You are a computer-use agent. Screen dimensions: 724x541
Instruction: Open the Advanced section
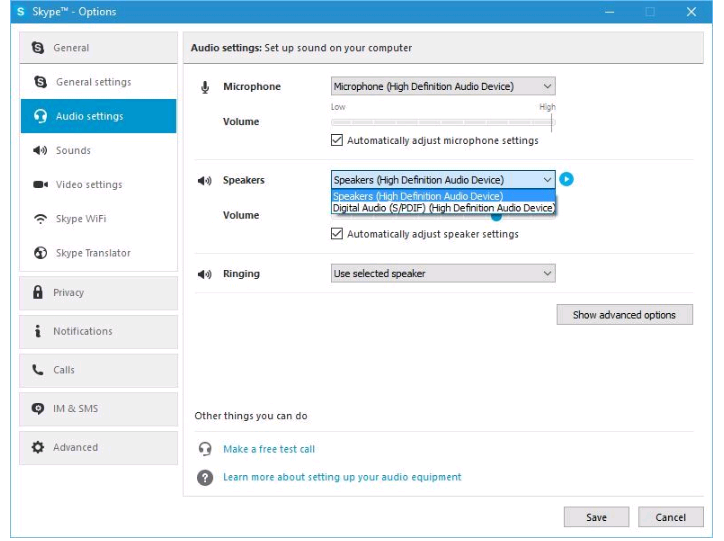click(98, 448)
